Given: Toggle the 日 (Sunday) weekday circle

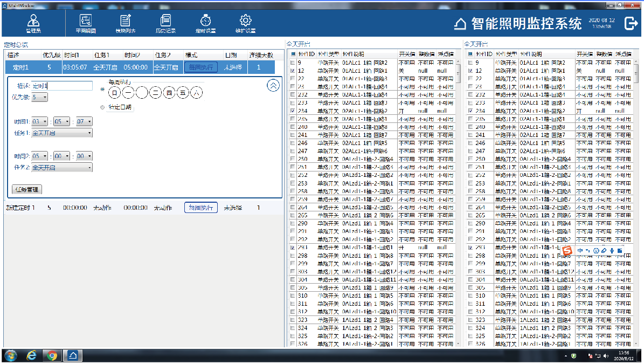Looking at the screenshot, I should point(115,93).
